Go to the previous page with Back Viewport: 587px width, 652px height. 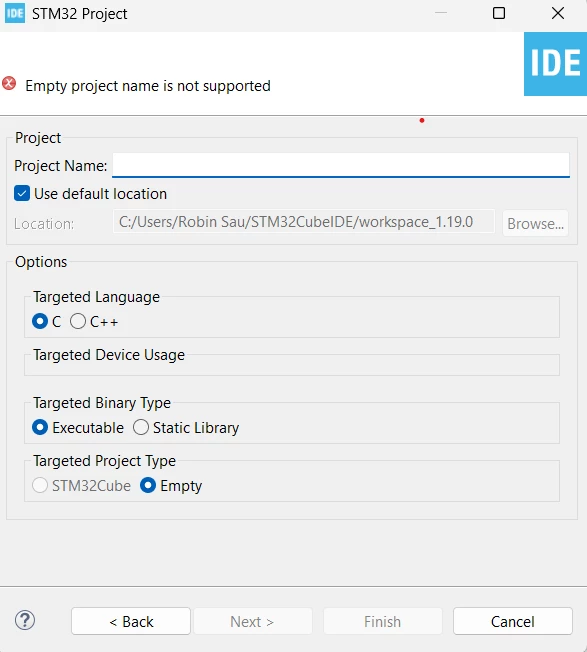131,621
